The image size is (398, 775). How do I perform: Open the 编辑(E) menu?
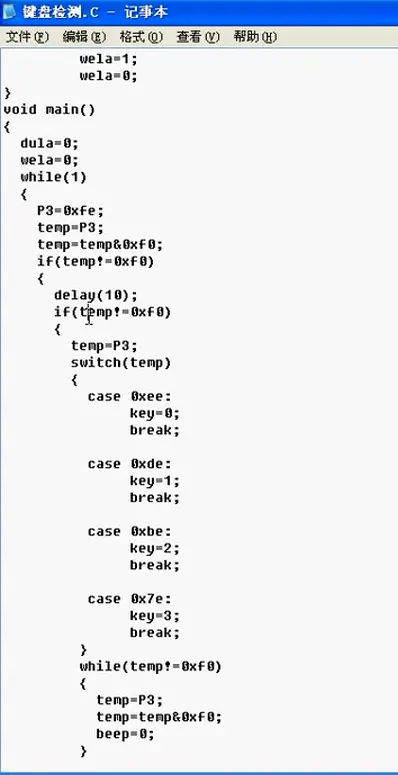[x=85, y=37]
